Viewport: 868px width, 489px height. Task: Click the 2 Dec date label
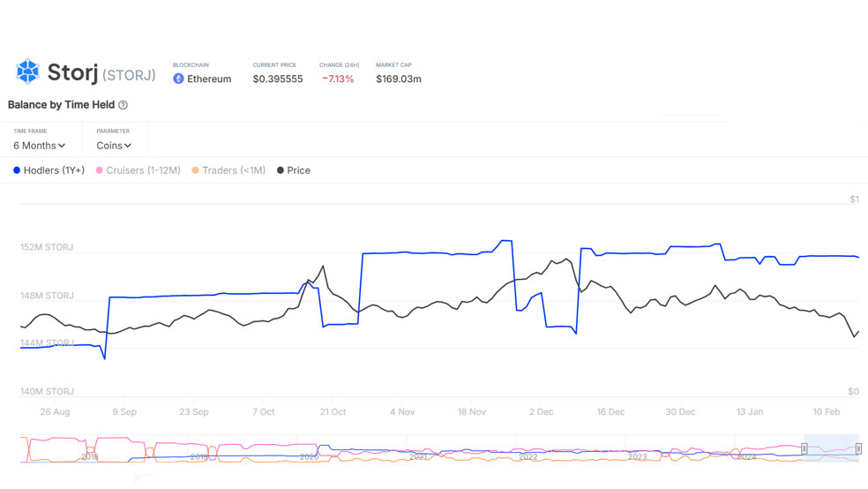pos(541,412)
